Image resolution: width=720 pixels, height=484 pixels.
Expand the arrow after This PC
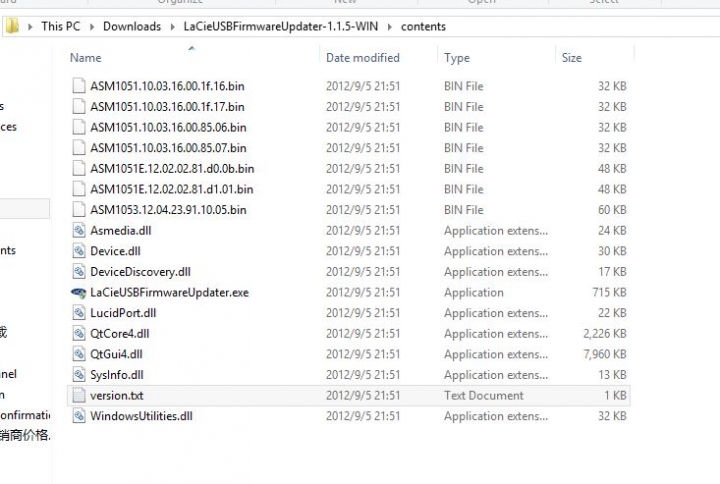(92, 27)
